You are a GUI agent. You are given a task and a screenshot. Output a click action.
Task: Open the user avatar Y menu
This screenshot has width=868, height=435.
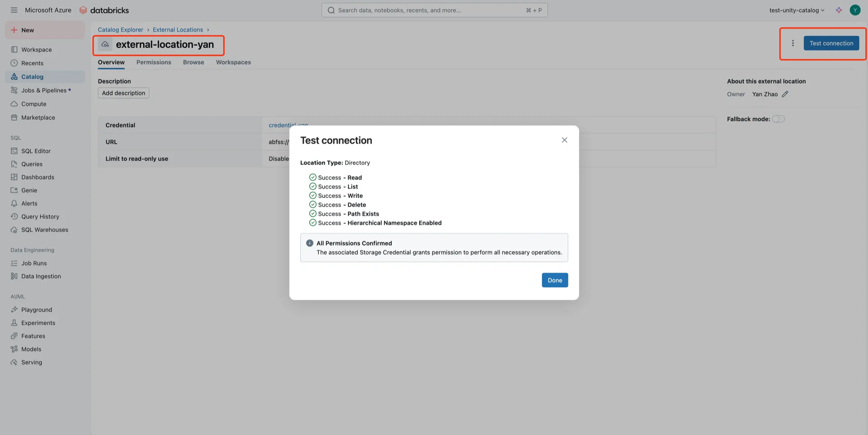point(855,10)
